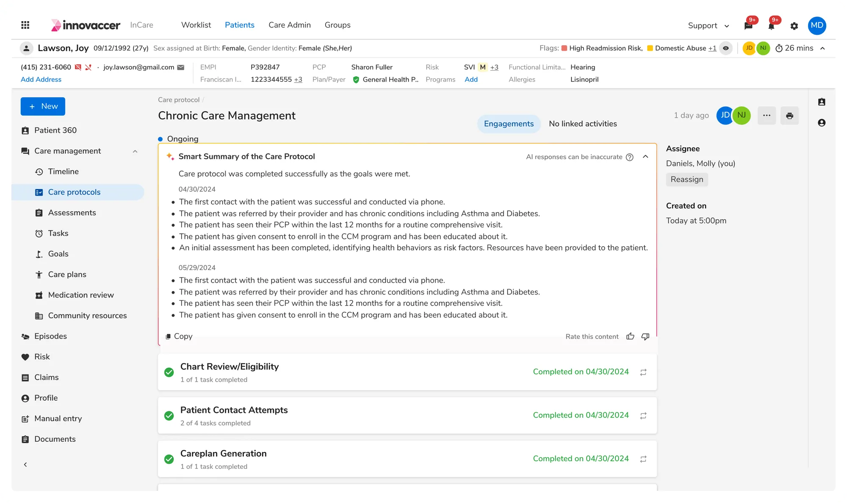
Task: Collapse the left sidebar with arrow
Action: click(25, 464)
